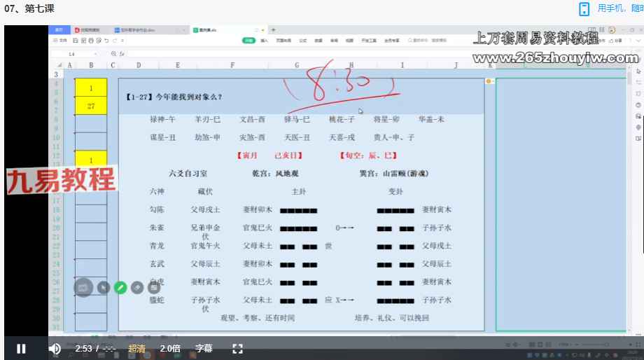Click the fx insert function icon
This screenshot has width=644, height=360.
coord(122,54)
